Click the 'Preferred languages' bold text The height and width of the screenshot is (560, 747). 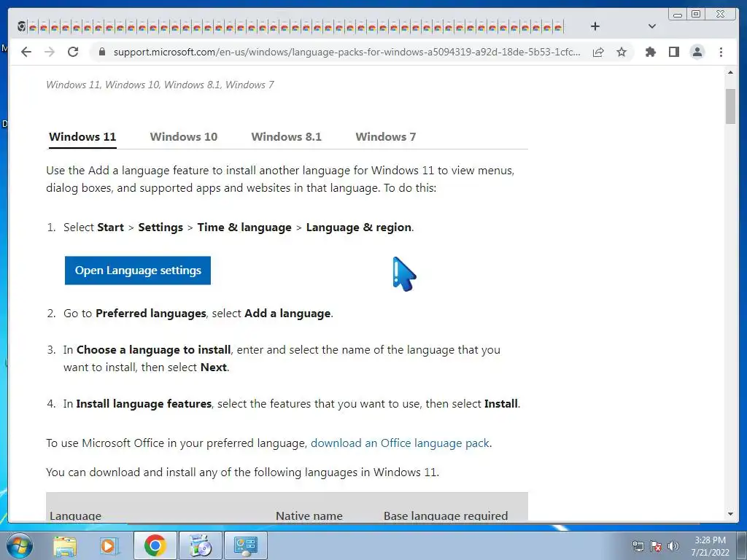pos(150,314)
